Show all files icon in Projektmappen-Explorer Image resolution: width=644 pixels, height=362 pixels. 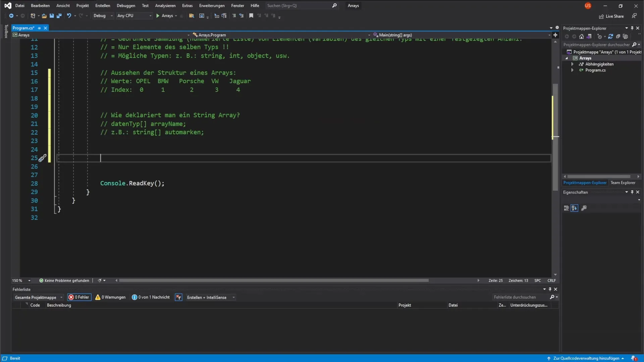(x=625, y=37)
